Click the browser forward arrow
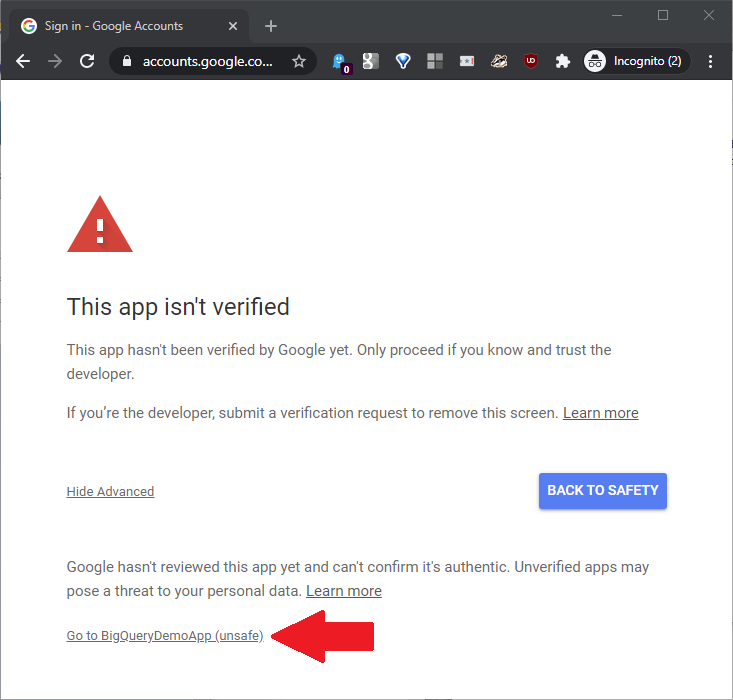This screenshot has width=733, height=700. coord(55,61)
